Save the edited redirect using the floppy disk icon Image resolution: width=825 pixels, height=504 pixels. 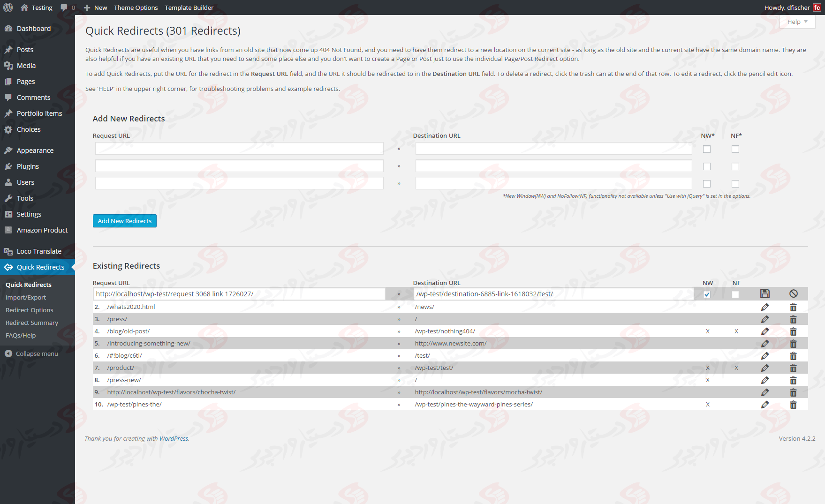click(x=765, y=293)
